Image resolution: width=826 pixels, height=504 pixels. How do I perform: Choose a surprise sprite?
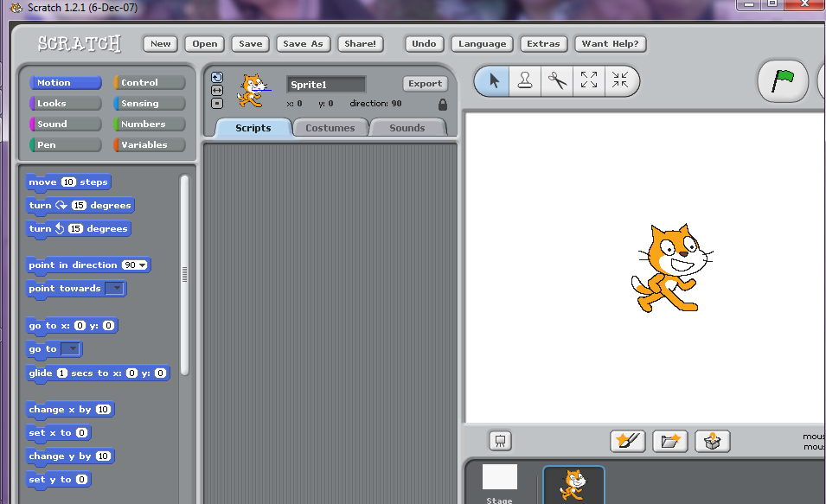[712, 441]
